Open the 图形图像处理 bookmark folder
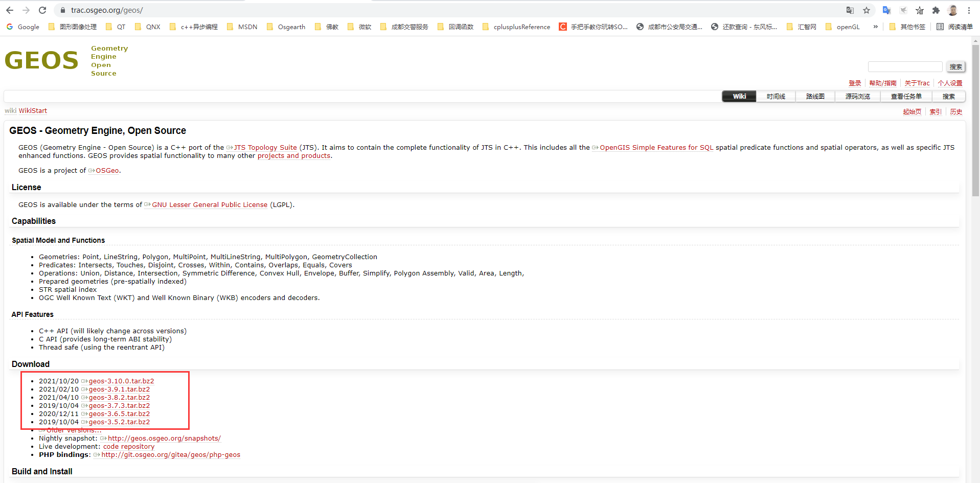 pos(72,27)
